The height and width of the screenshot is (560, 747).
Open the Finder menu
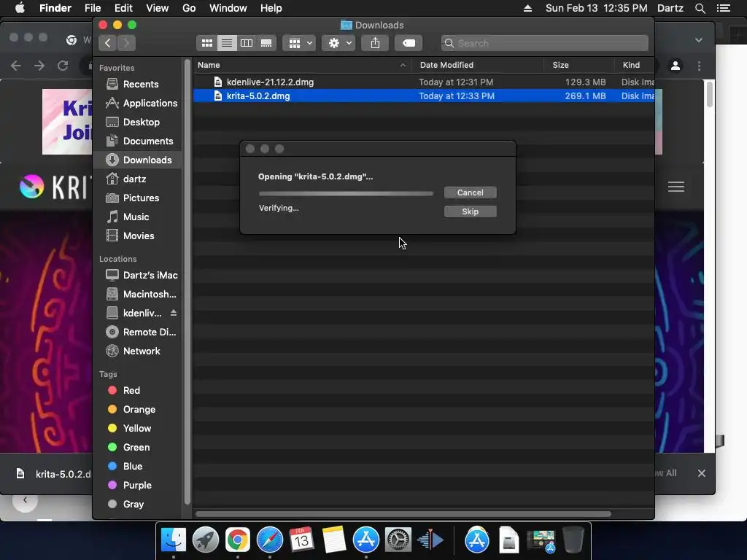55,8
